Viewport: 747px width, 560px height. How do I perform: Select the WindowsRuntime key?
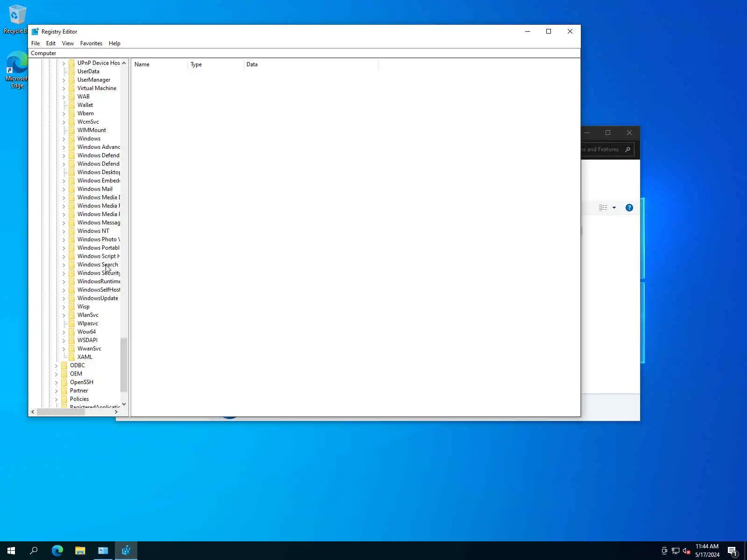click(99, 281)
